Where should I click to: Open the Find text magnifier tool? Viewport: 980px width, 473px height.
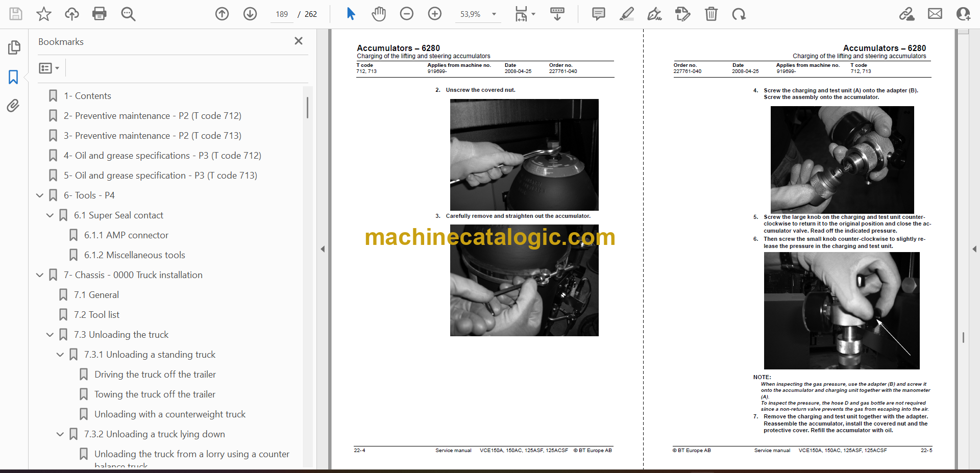pos(128,14)
